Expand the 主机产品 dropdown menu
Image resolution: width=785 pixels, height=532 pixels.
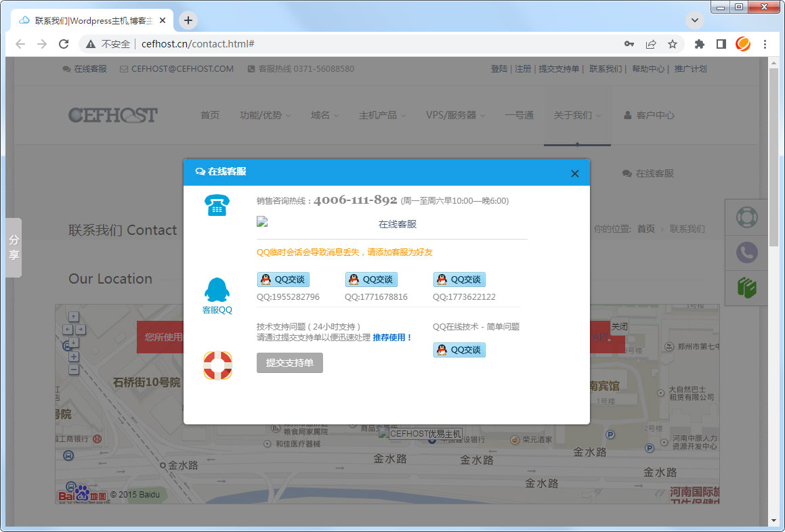coord(382,115)
